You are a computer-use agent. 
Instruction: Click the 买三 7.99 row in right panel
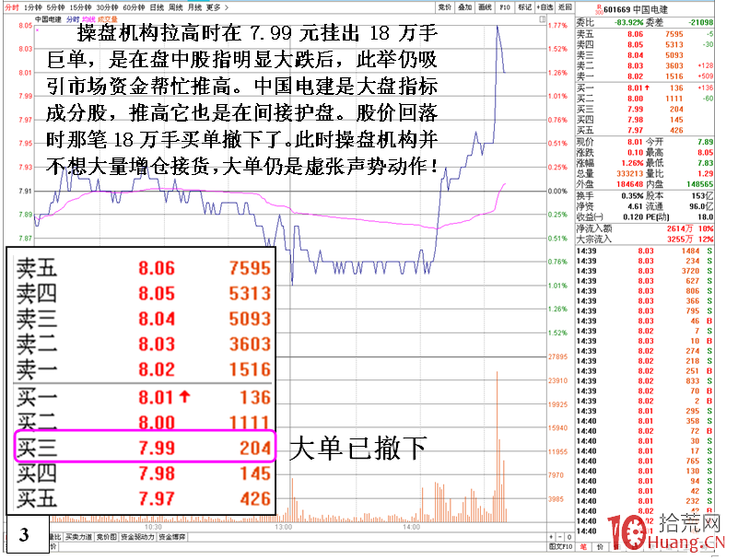(645, 110)
